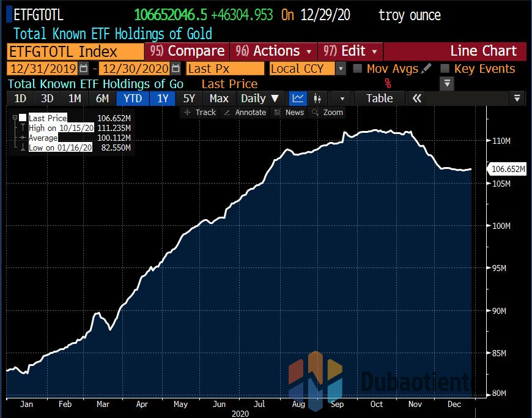Image resolution: width=532 pixels, height=418 pixels.
Task: Click the Track crosshair icon
Action: tap(187, 113)
